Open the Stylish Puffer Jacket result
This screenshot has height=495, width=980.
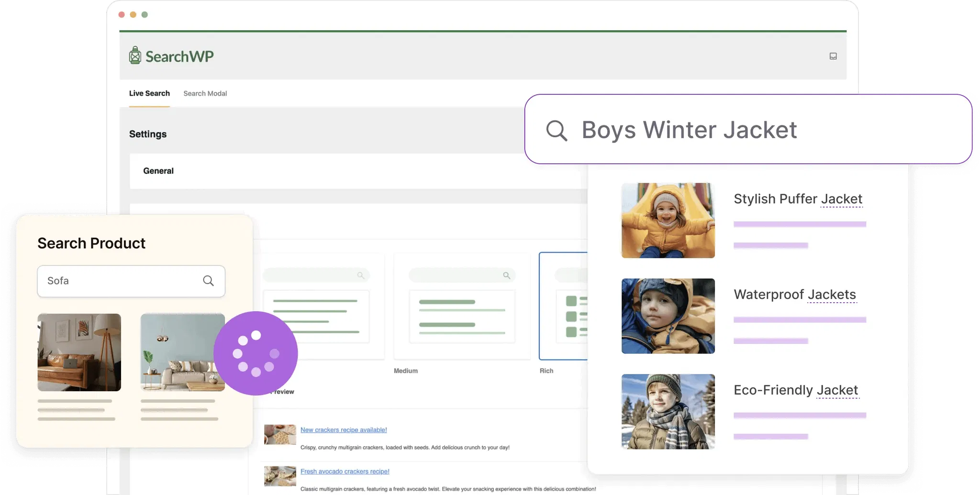pos(798,199)
